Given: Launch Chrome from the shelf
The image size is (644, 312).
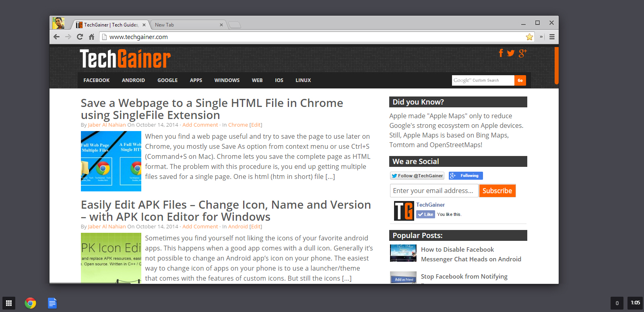Looking at the screenshot, I should click(x=30, y=303).
